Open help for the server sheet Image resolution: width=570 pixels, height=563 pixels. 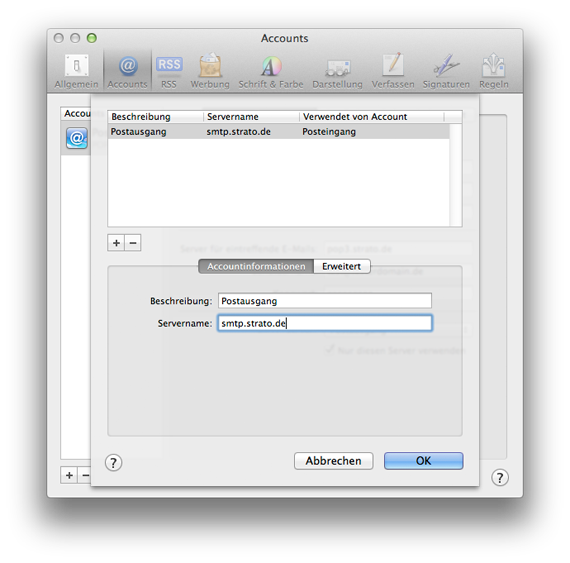click(x=113, y=463)
